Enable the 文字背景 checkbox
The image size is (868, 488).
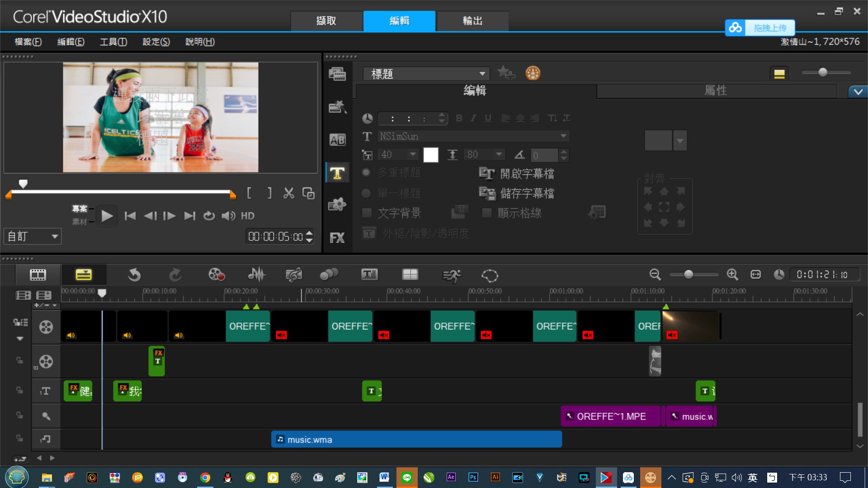[x=367, y=213]
